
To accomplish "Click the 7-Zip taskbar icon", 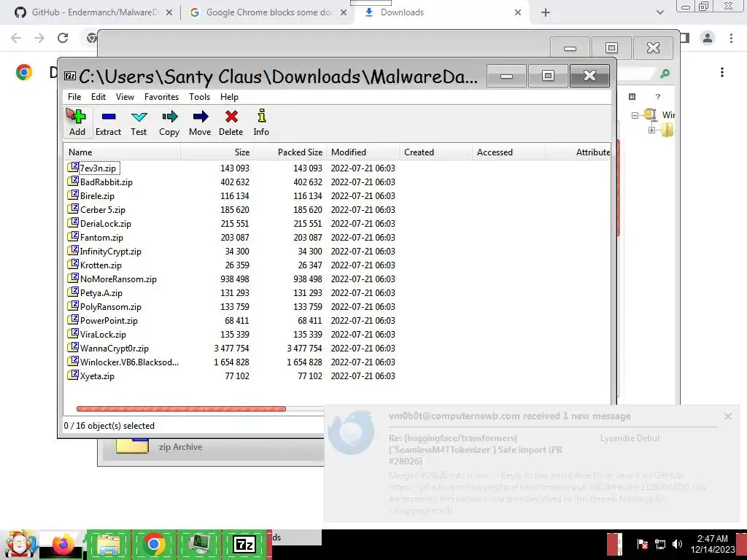I will 244,544.
